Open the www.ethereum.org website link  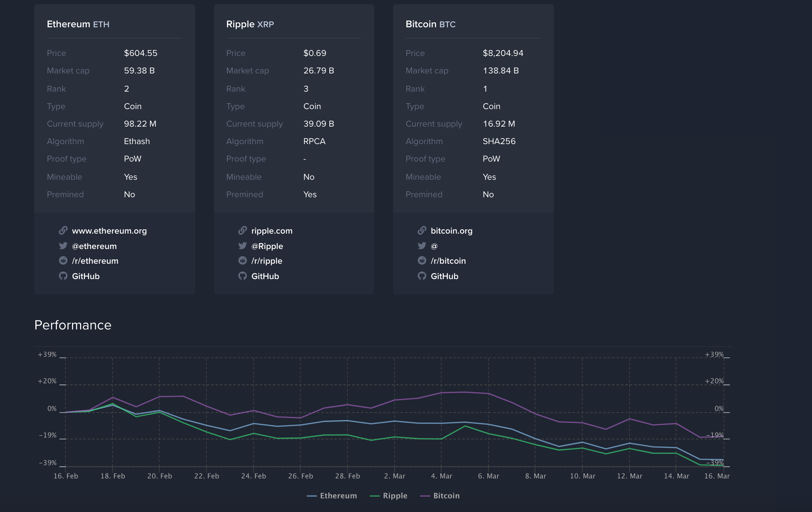coord(109,230)
